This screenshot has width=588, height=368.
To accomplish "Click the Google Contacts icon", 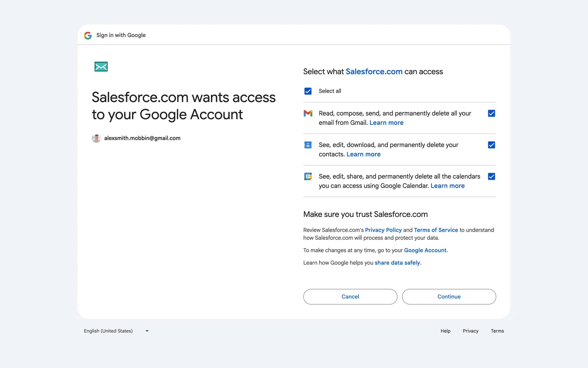I will coord(308,145).
